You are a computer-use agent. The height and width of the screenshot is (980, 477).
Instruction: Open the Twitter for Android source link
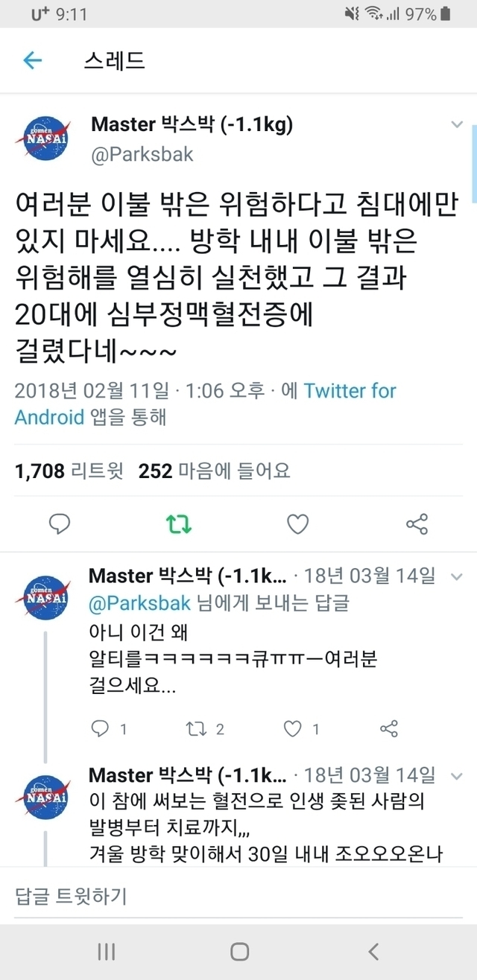tap(350, 391)
